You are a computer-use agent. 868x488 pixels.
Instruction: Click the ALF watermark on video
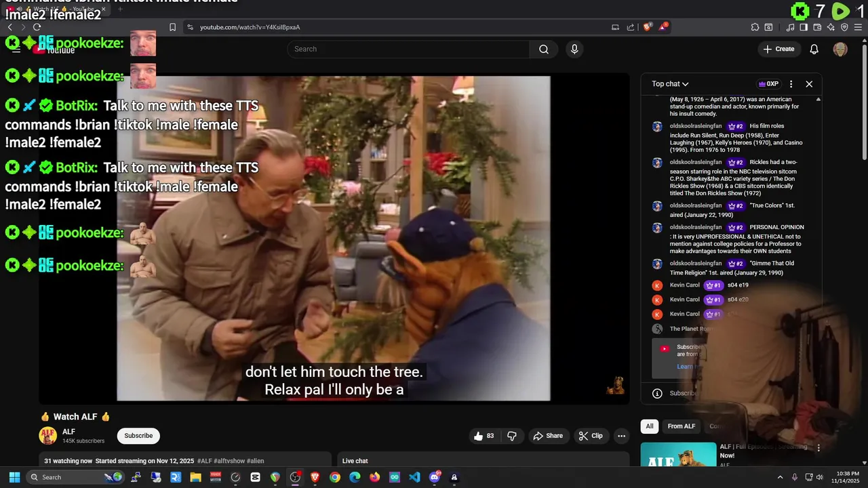pyautogui.click(x=616, y=385)
